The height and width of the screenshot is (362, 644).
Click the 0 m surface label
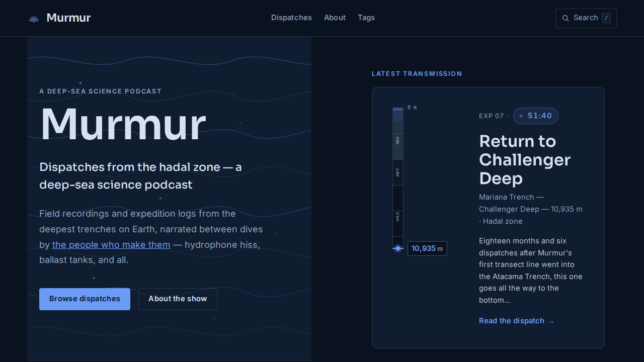pyautogui.click(x=412, y=108)
